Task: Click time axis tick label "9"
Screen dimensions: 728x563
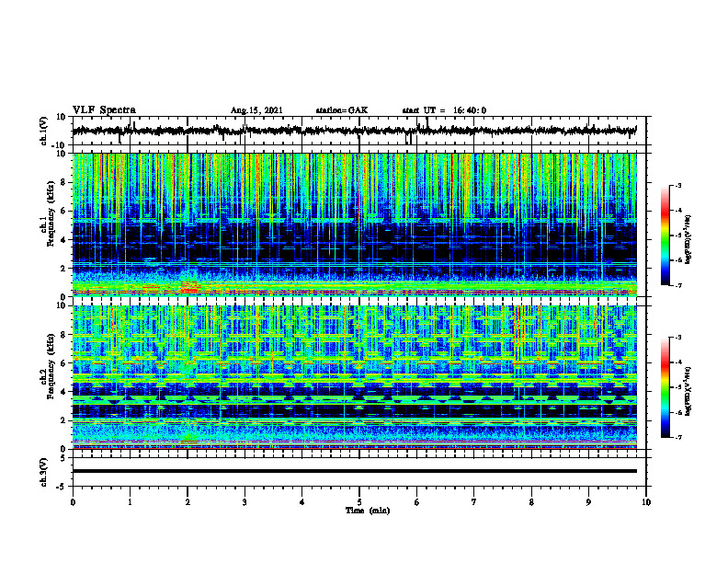Action: pos(588,502)
